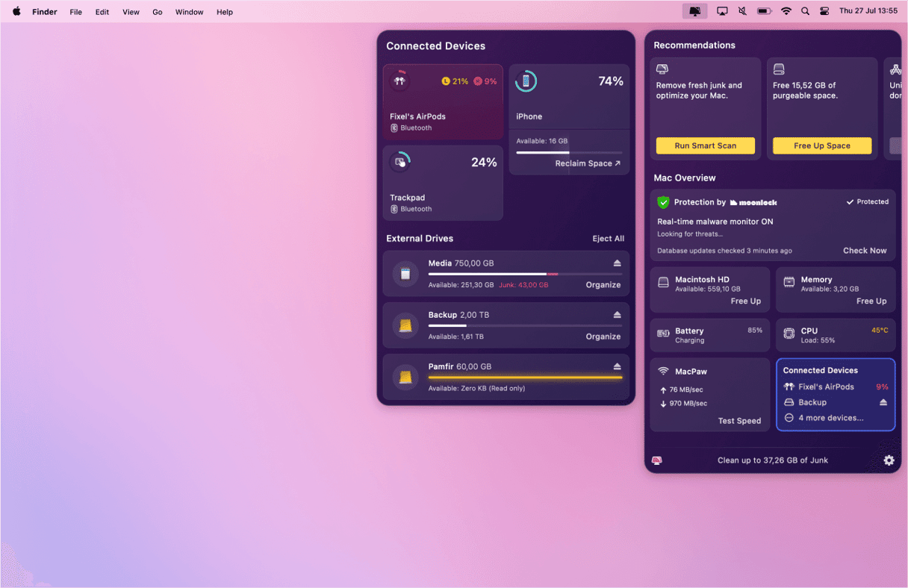Click the iPhone storage usage bar
908x588 pixels.
(569, 152)
